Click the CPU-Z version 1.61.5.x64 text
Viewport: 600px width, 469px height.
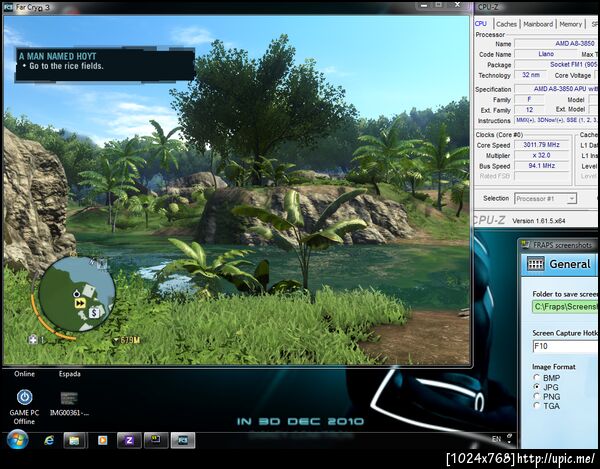tap(538, 221)
